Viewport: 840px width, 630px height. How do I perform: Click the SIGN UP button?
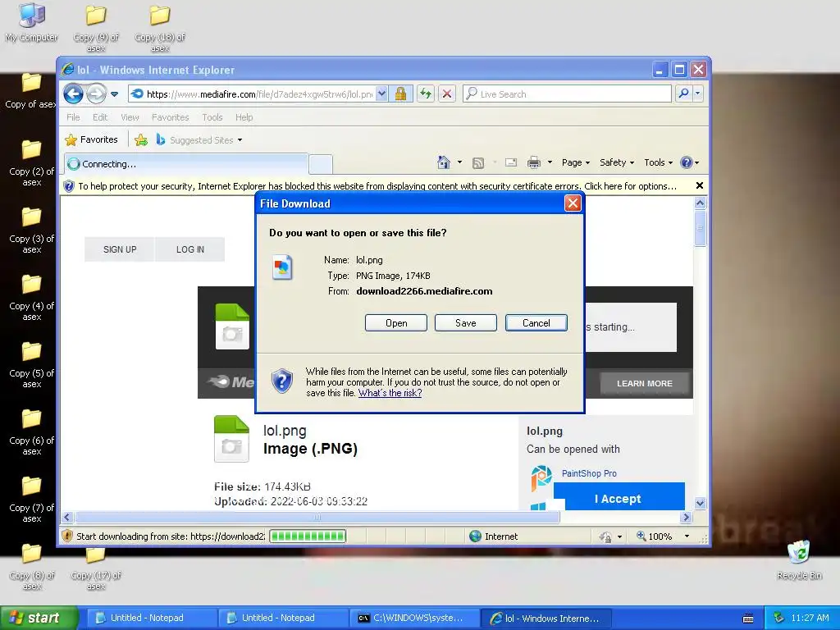pyautogui.click(x=120, y=249)
